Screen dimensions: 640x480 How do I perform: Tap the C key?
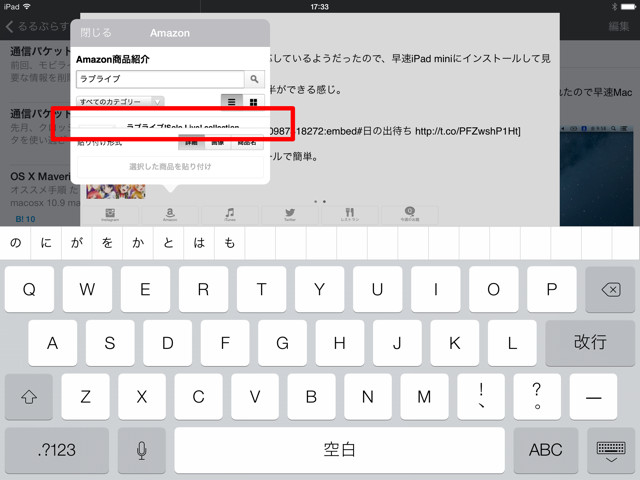(198, 397)
